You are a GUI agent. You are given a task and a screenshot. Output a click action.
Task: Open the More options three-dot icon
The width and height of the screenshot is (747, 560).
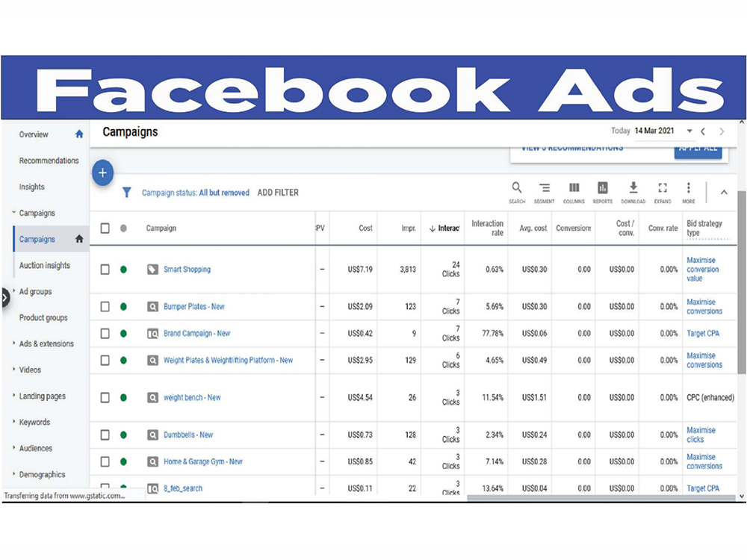689,192
